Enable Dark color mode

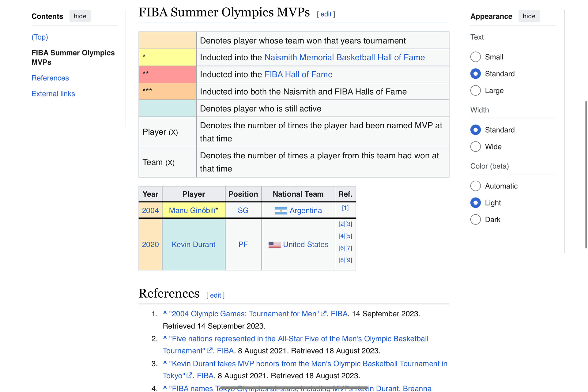point(476,220)
